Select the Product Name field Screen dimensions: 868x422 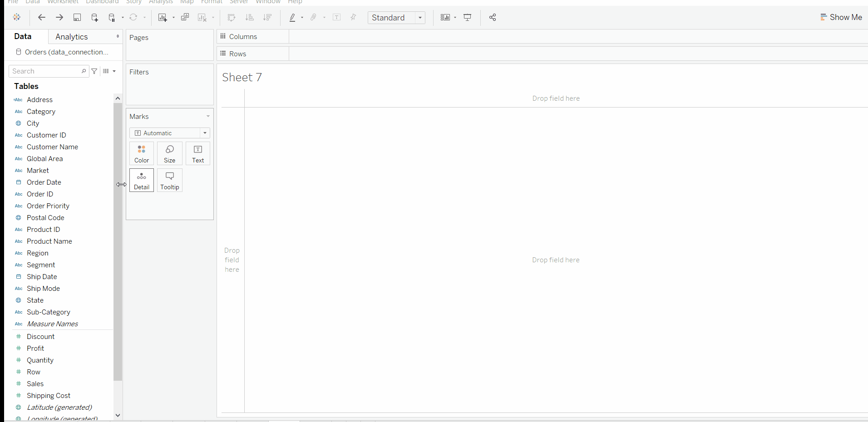coord(49,241)
